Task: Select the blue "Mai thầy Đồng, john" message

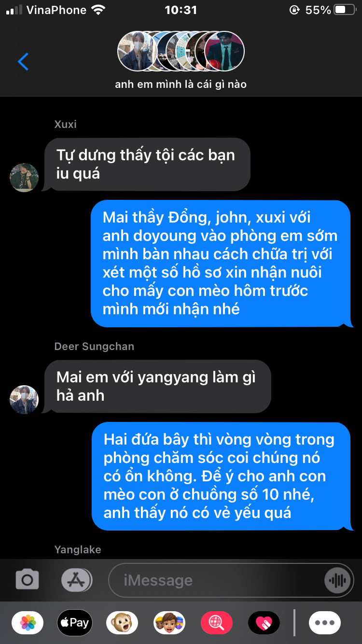Action: click(221, 263)
